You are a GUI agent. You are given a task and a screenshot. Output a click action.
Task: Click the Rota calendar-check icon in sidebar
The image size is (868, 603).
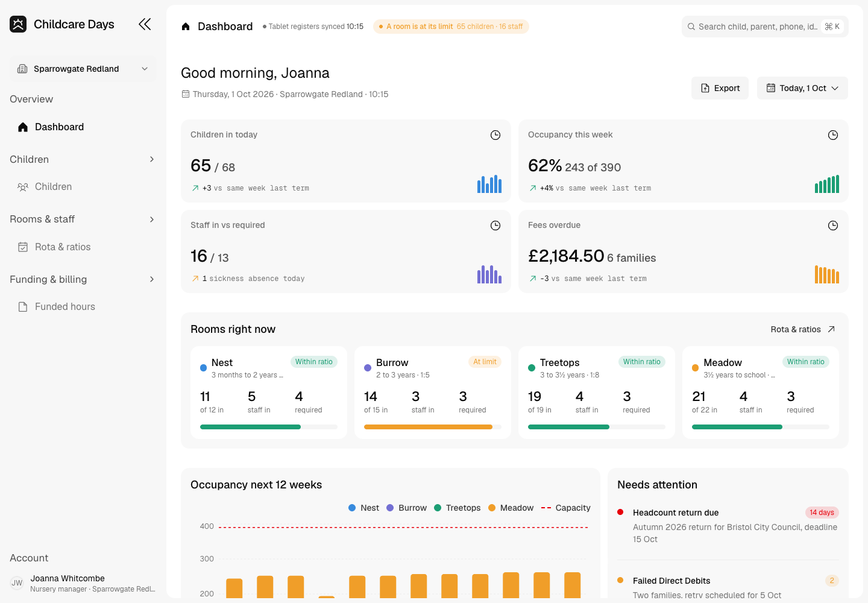pyautogui.click(x=23, y=247)
